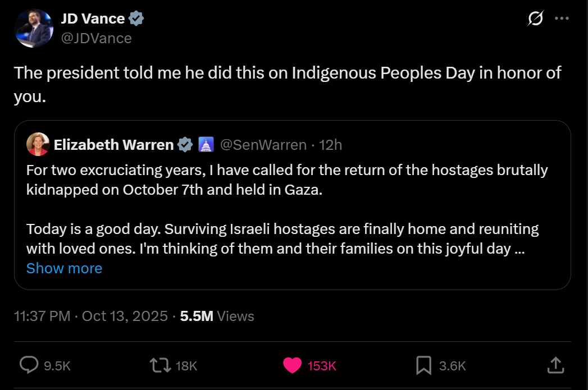Click the 12h timestamp on quoted tweet

(330, 145)
